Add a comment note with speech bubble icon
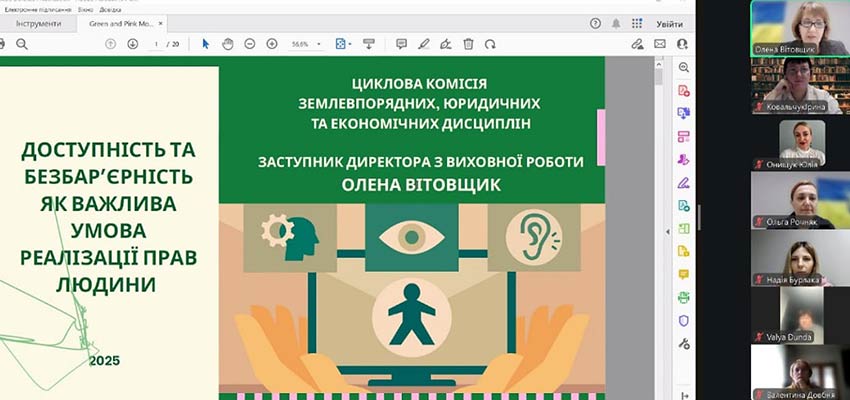Image resolution: width=850 pixels, height=400 pixels. 401,44
